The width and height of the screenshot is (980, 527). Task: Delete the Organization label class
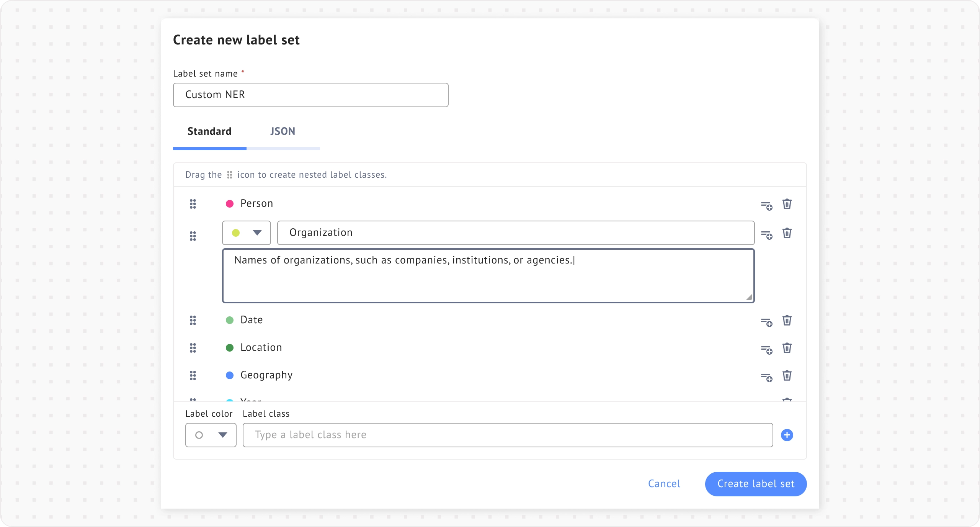point(787,233)
